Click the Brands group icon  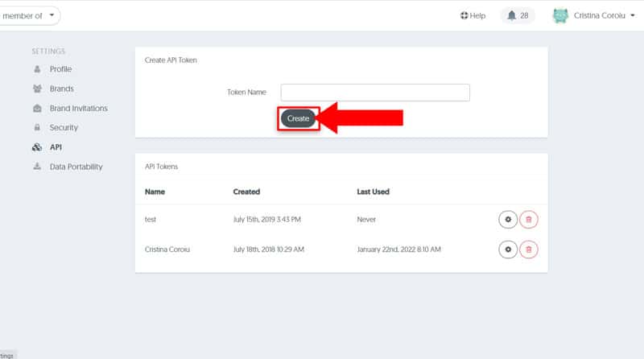pos(37,89)
